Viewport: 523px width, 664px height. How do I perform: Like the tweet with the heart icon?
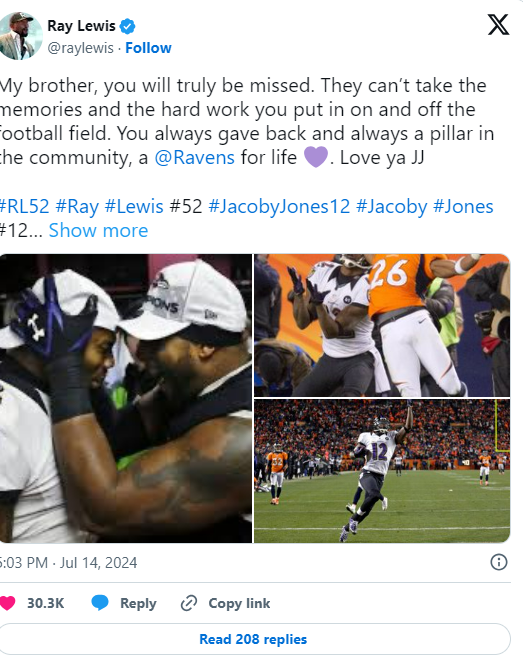point(7,603)
